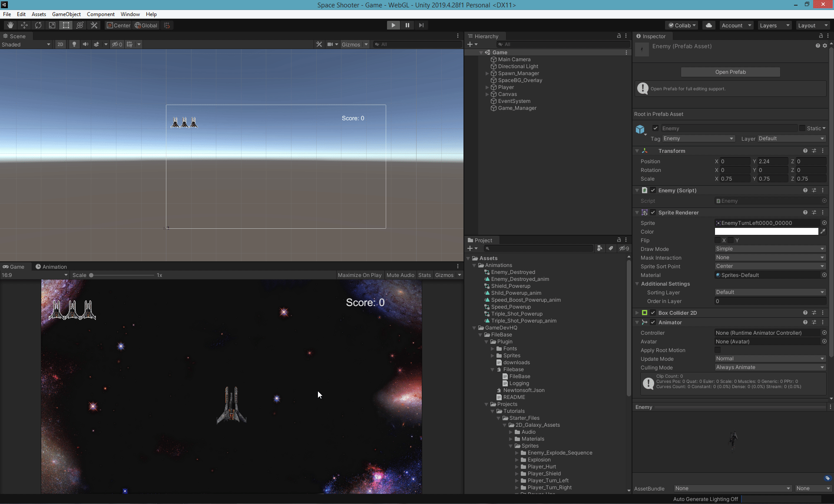Switch to the Animation tab
Viewport: 834px width, 504px height.
[x=51, y=267]
